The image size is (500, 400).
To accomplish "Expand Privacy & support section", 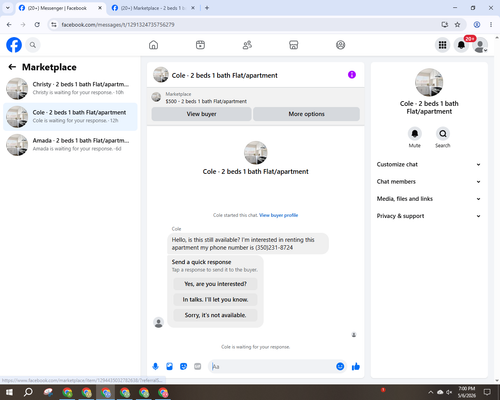I will [429, 216].
